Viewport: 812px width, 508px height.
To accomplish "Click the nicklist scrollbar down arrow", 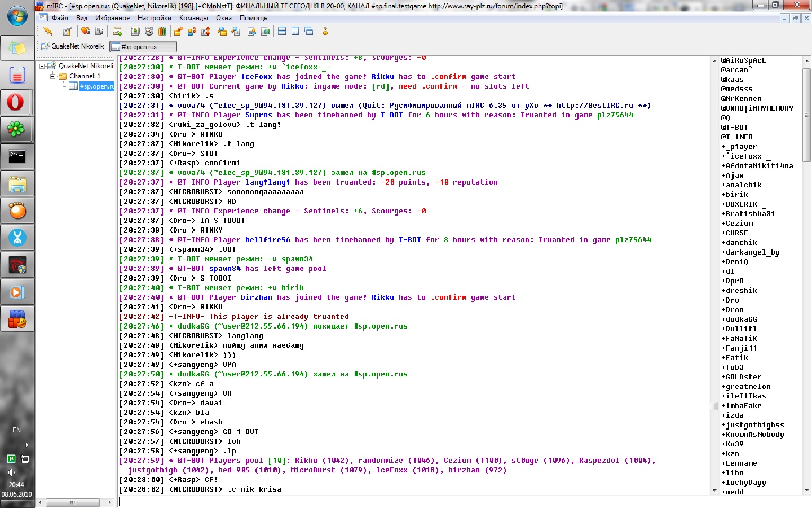I will tap(806, 491).
